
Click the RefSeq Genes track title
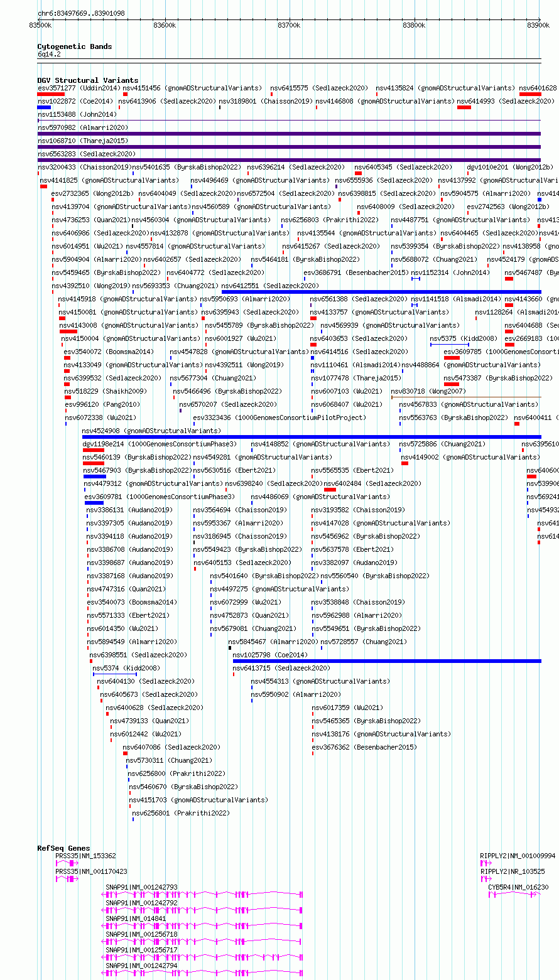(x=63, y=848)
